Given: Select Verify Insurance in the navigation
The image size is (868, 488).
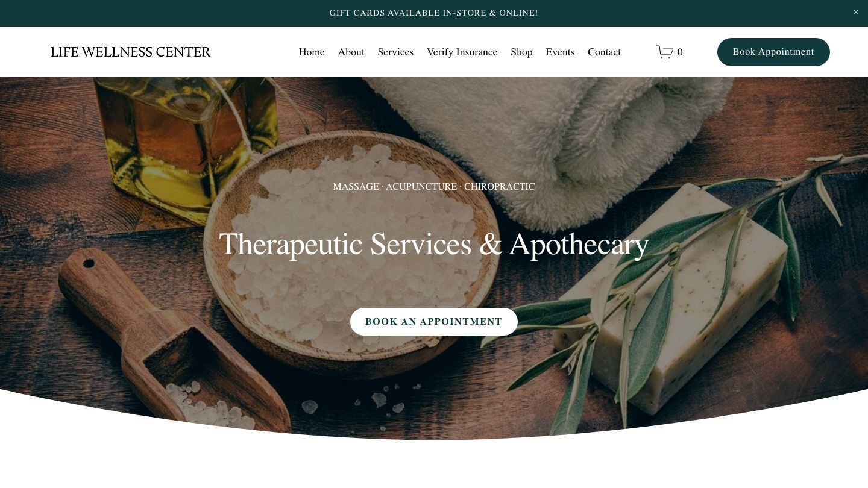Looking at the screenshot, I should tap(462, 52).
